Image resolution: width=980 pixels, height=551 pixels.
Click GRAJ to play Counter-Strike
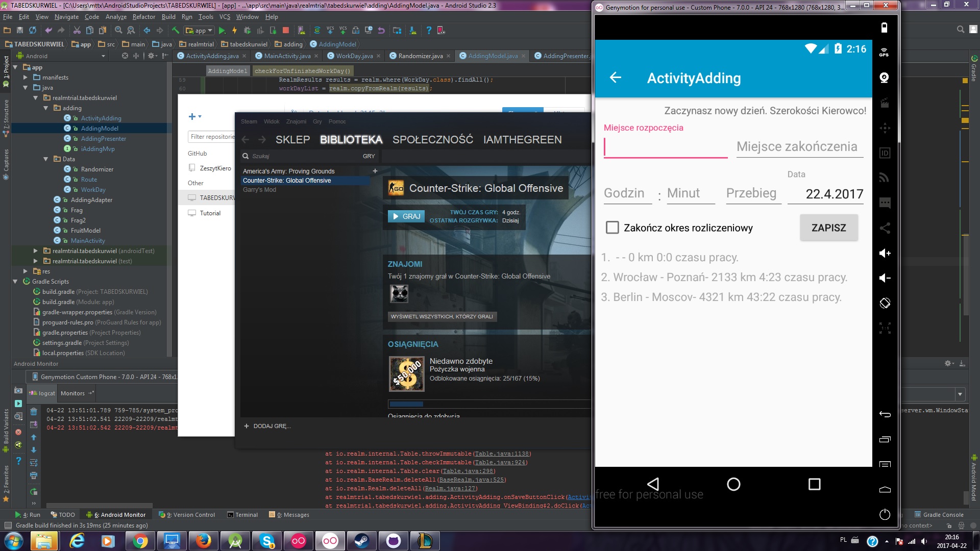click(x=407, y=216)
